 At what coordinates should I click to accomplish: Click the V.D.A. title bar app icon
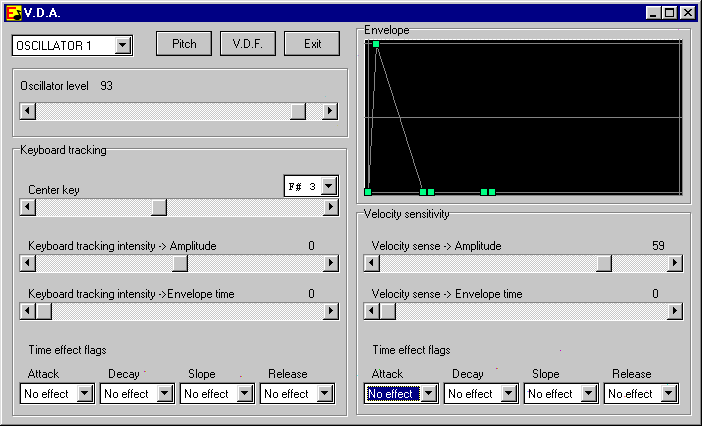point(13,13)
